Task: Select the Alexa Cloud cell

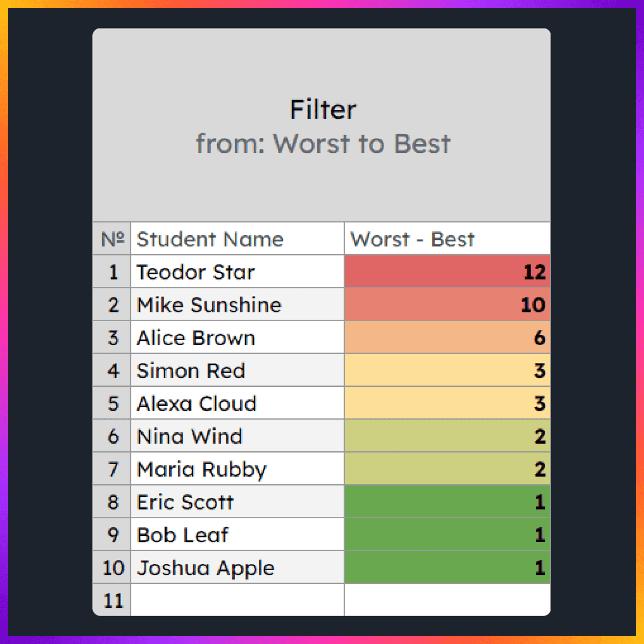Action: point(237,403)
